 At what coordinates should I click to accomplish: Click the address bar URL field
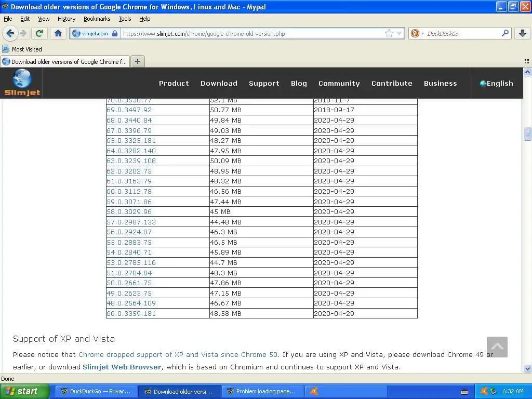[x=253, y=33]
